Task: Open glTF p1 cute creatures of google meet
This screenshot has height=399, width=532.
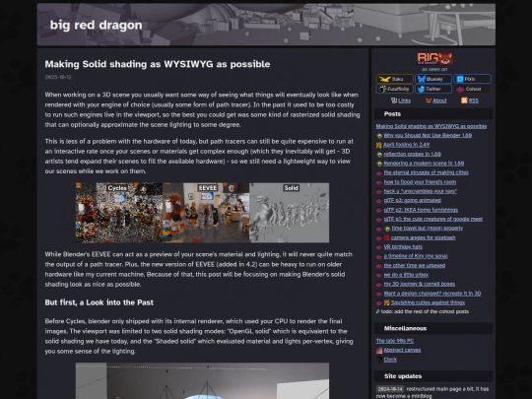Action: 432,219
